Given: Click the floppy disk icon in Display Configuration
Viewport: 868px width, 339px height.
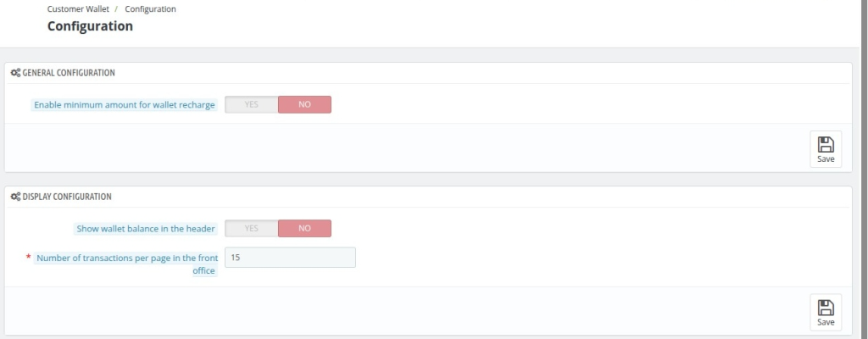Looking at the screenshot, I should click(825, 308).
